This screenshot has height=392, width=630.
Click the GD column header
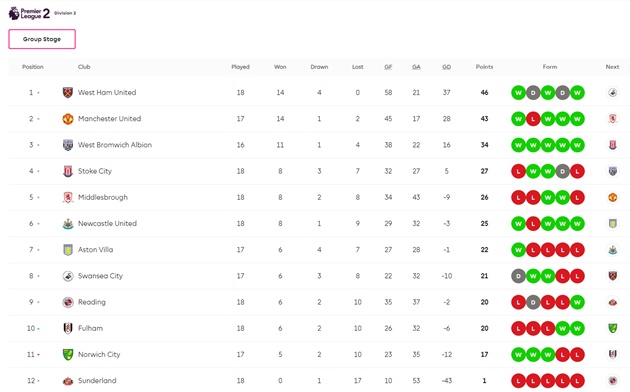(x=446, y=67)
